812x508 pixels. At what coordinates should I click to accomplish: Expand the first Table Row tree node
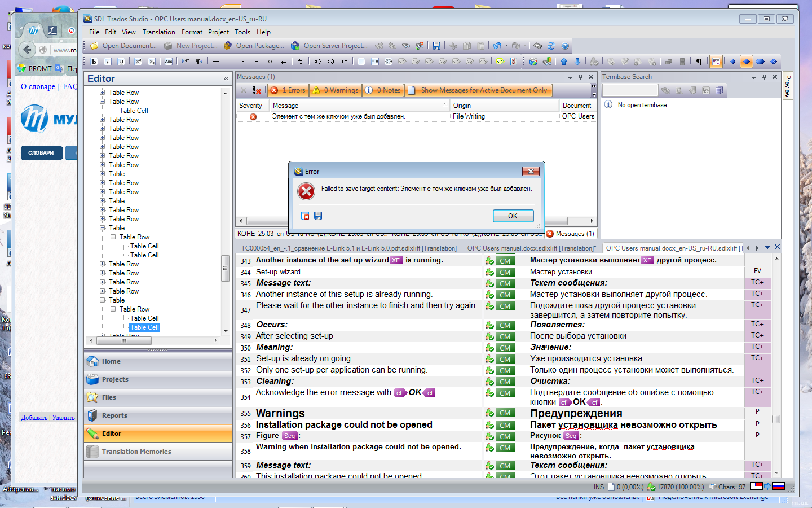(x=103, y=92)
